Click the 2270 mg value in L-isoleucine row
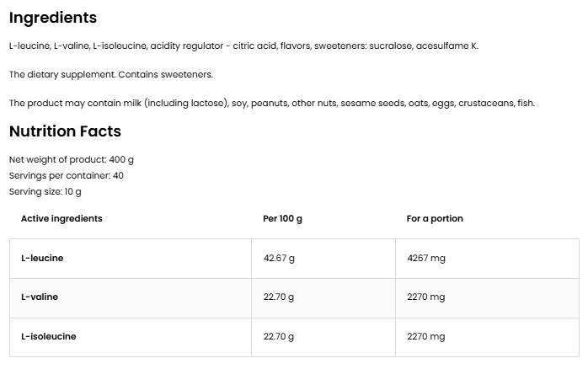The height and width of the screenshot is (369, 588). [x=425, y=336]
